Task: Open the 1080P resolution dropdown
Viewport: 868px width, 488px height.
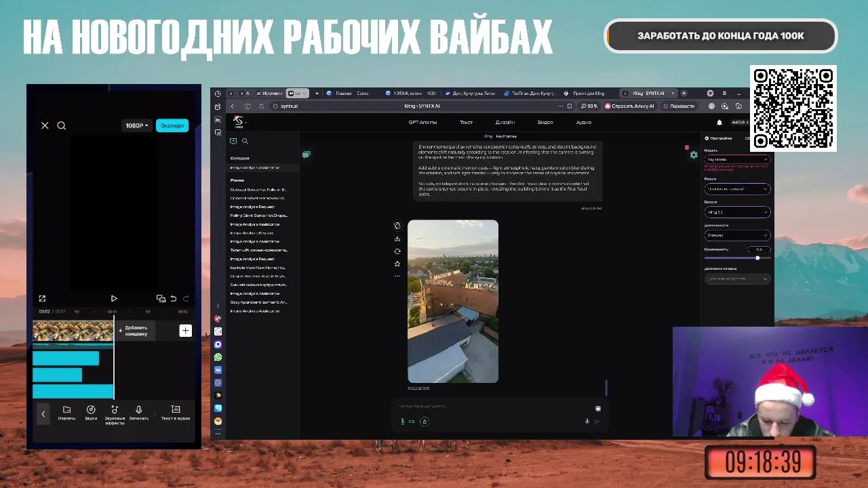Action: pyautogui.click(x=136, y=125)
